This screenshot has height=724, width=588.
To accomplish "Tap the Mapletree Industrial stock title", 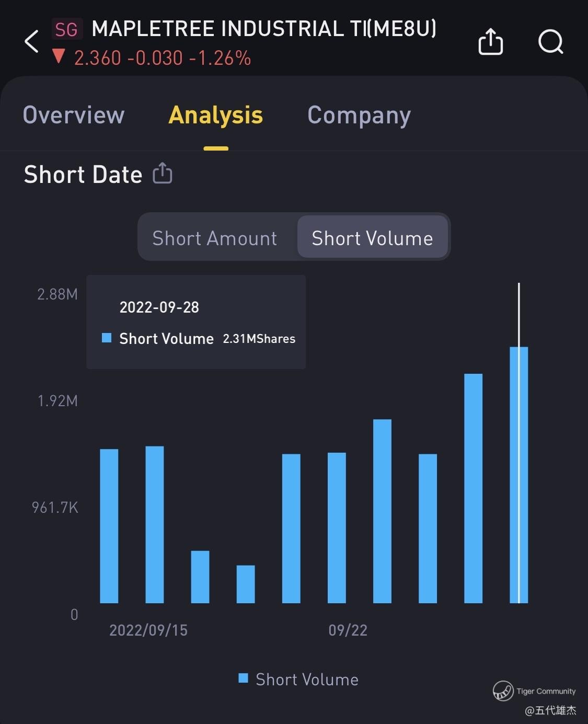I will pos(264,29).
